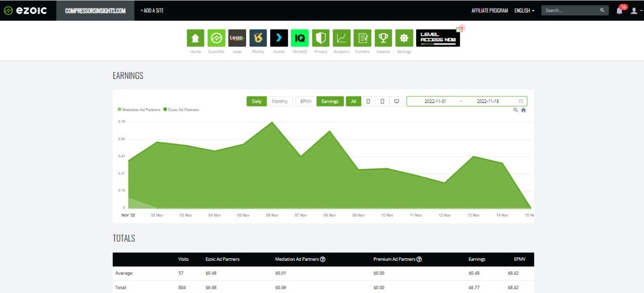Image resolution: width=644 pixels, height=293 pixels.
Task: Open the Home dashboard icon
Action: coord(195,38)
